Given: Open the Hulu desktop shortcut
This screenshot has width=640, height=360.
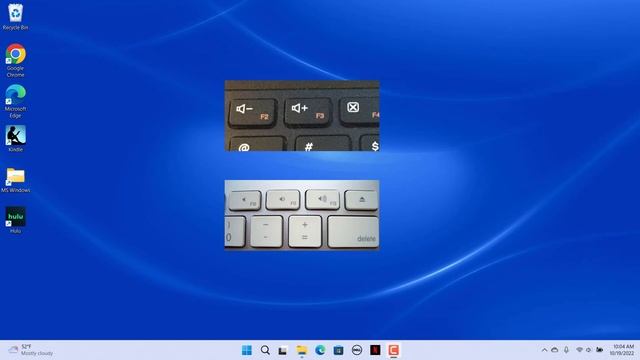Looking at the screenshot, I should (16, 220).
